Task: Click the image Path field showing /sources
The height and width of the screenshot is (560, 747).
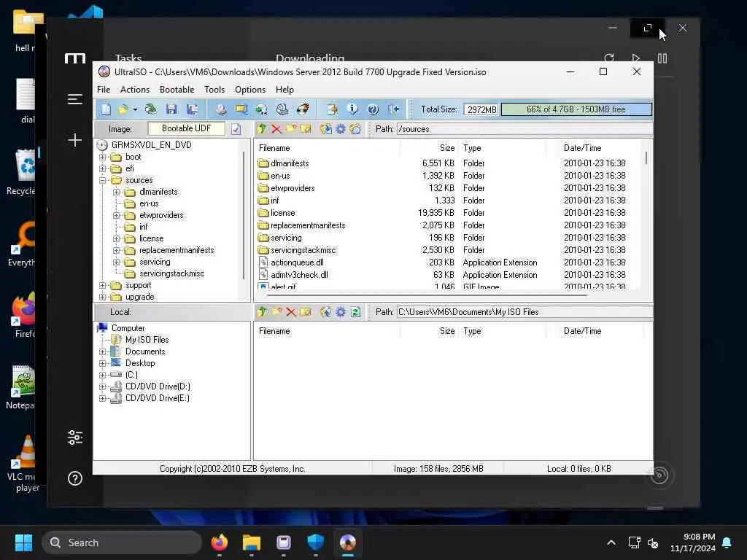Action: 524,129
